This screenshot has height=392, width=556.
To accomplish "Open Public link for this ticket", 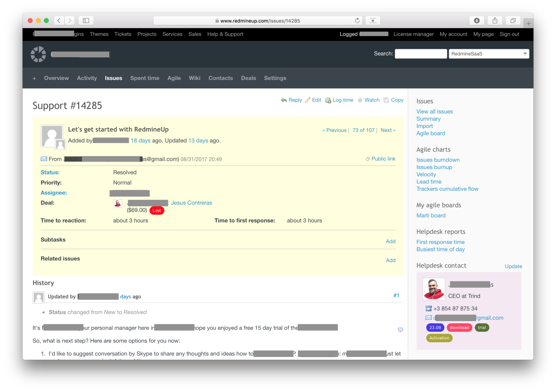I will click(x=383, y=159).
